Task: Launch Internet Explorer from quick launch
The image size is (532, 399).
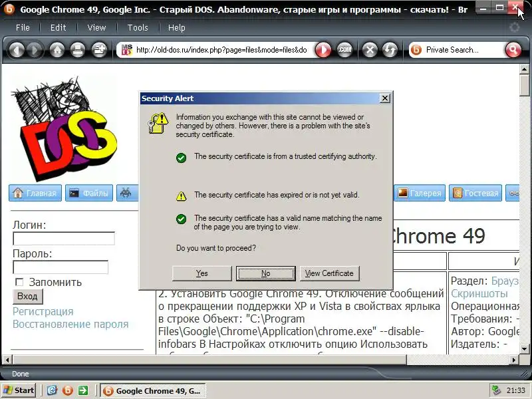Action: coord(52,390)
